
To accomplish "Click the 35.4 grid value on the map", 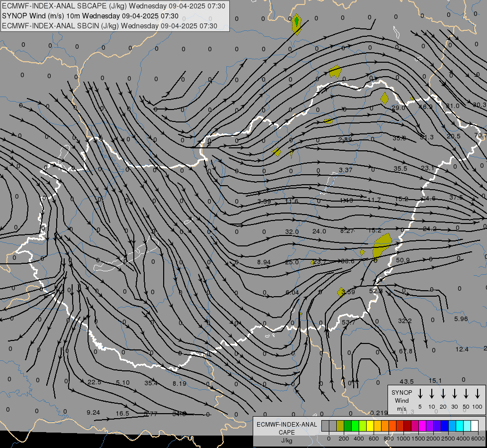I will [151, 383].
